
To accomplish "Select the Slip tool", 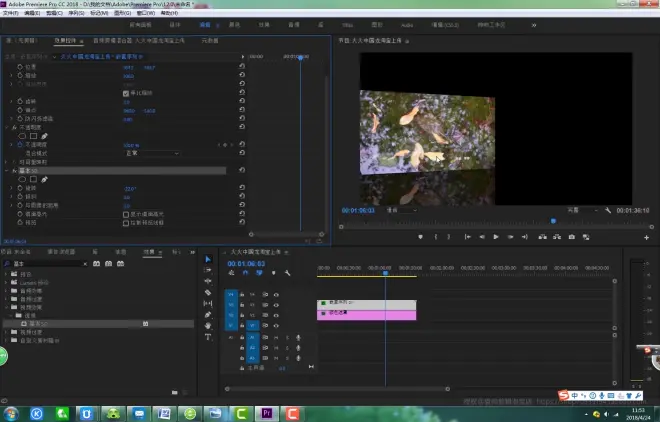I will 208,303.
